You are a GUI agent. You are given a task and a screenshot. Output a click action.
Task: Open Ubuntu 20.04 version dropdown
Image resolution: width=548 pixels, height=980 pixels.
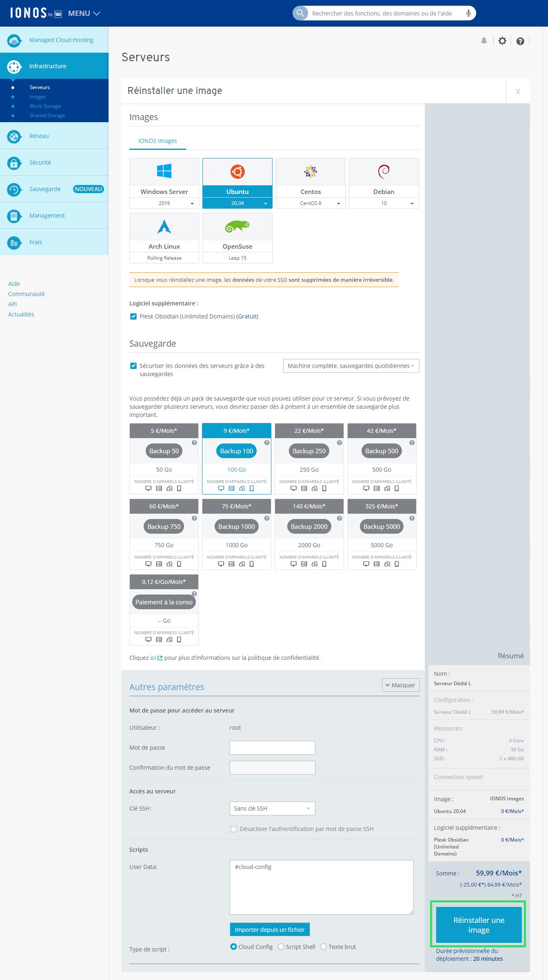pos(237,203)
